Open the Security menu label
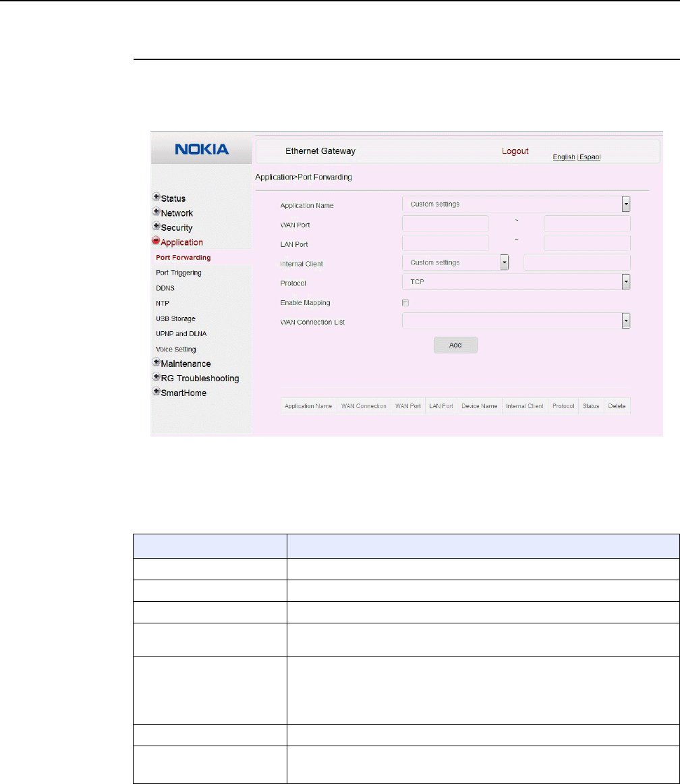The image size is (680, 784). pyautogui.click(x=177, y=227)
